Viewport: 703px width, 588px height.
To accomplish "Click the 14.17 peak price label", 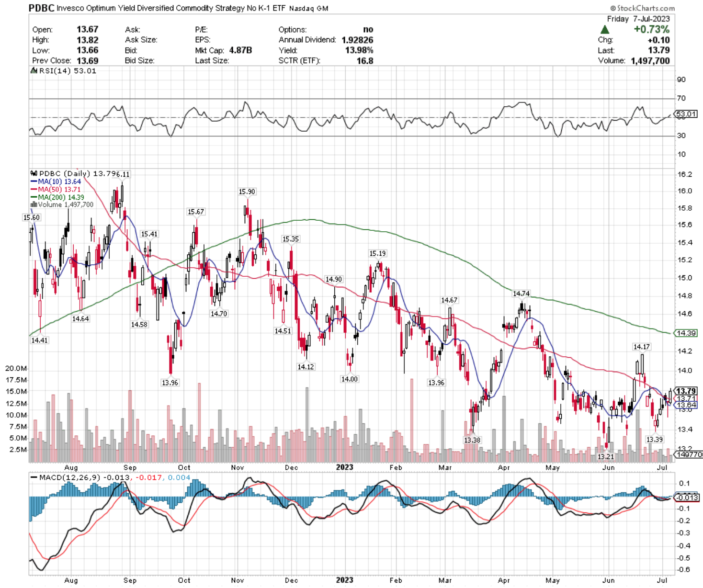I will [x=642, y=347].
